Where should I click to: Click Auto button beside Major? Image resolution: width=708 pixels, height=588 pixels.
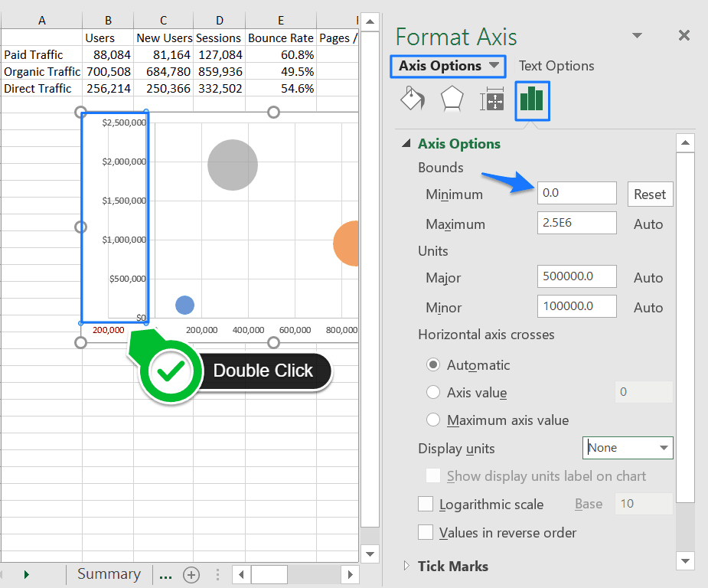pos(648,277)
